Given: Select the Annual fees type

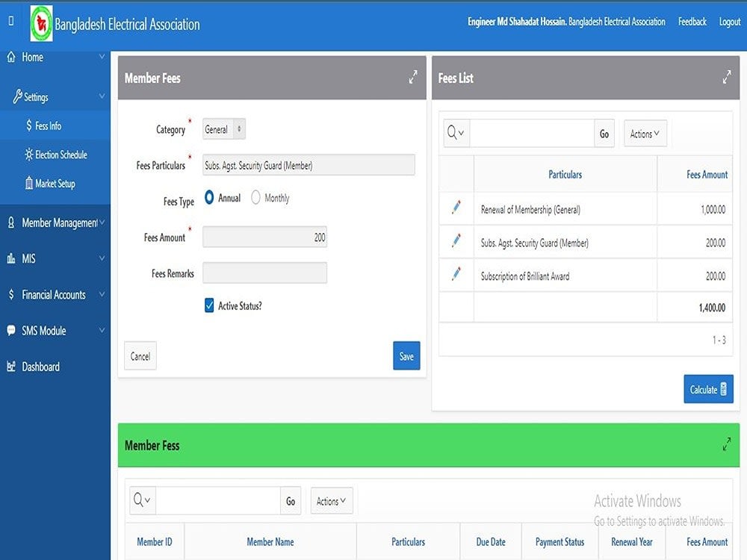Looking at the screenshot, I should pos(210,197).
